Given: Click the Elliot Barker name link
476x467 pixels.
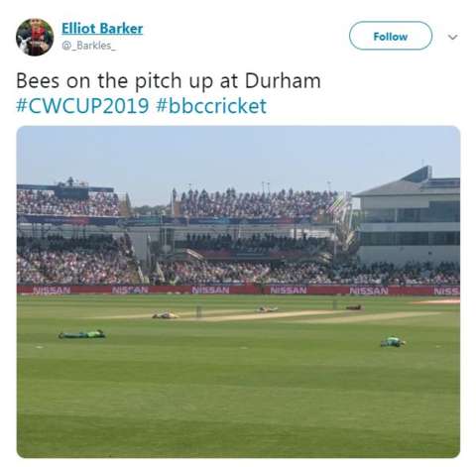Looking at the screenshot, I should pyautogui.click(x=102, y=29).
